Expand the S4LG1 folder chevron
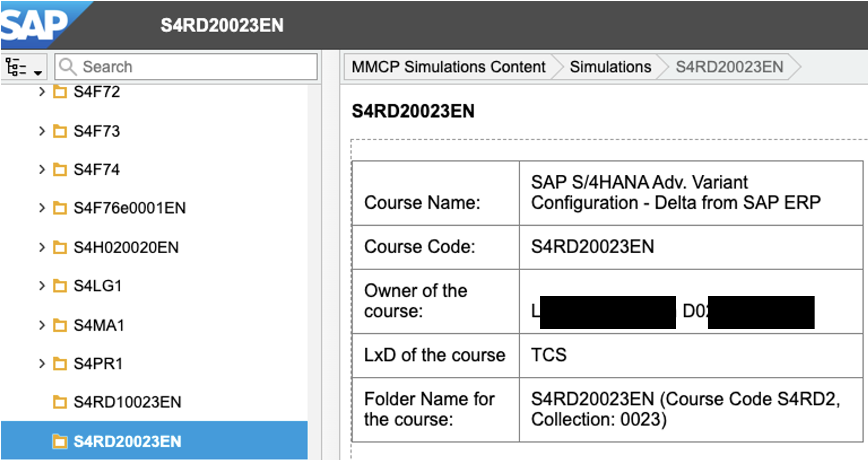The image size is (868, 460). click(42, 286)
